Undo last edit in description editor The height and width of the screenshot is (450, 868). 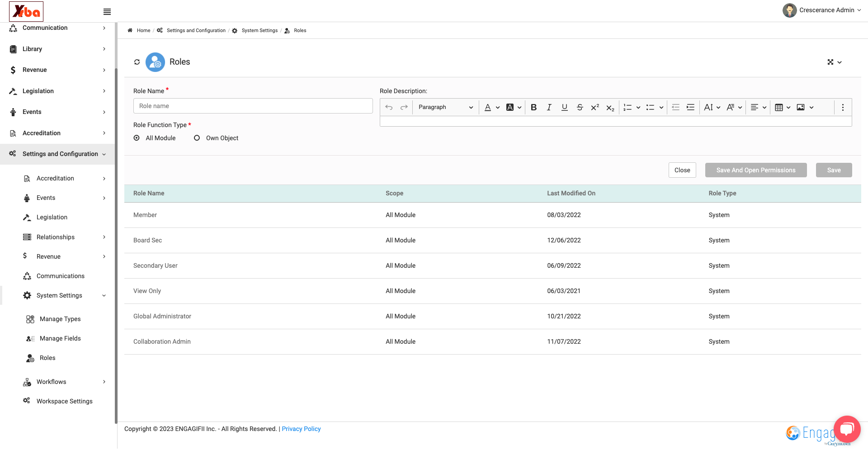tap(389, 107)
